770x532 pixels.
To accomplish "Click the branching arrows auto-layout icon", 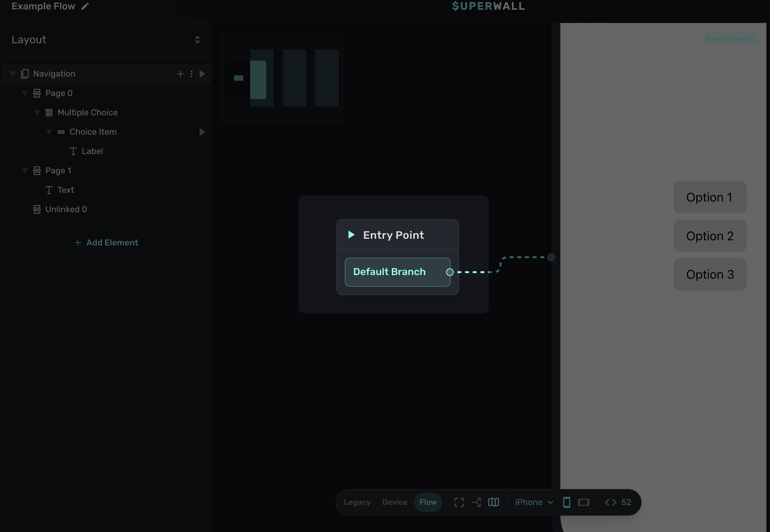I will 476,502.
